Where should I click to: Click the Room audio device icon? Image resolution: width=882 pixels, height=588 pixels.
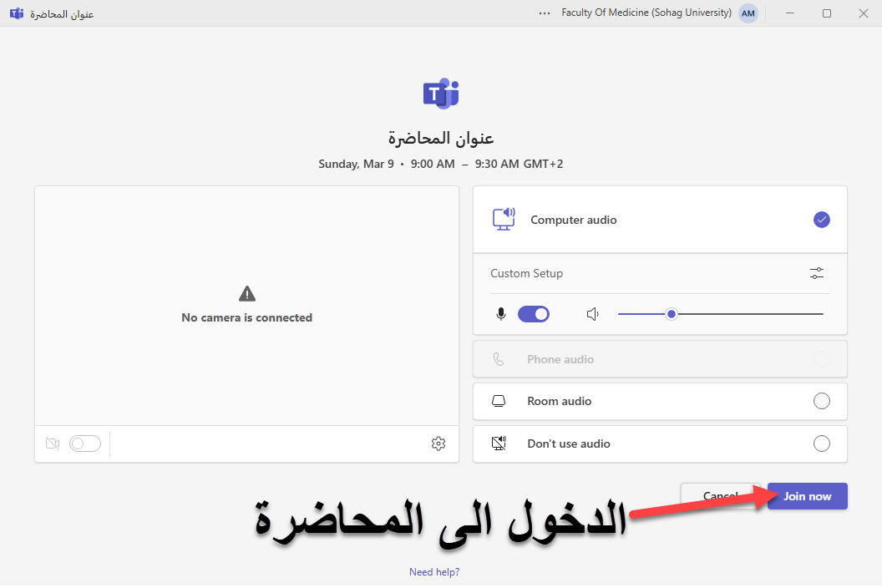499,402
